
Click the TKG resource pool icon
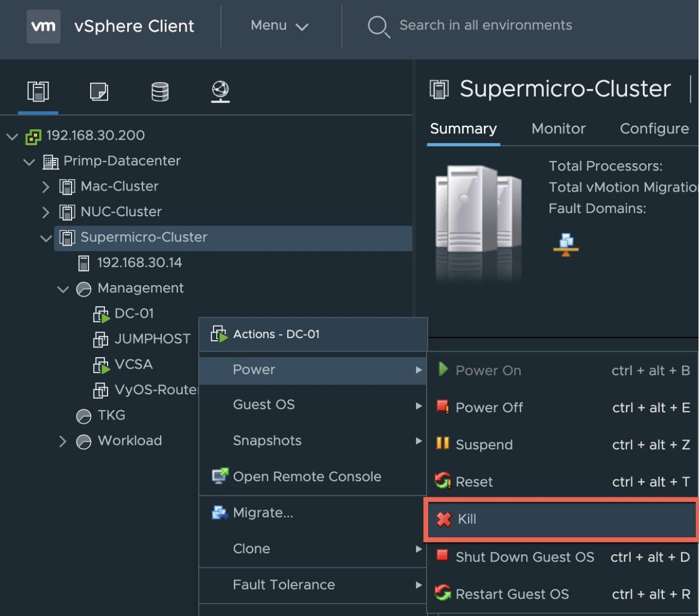[84, 416]
